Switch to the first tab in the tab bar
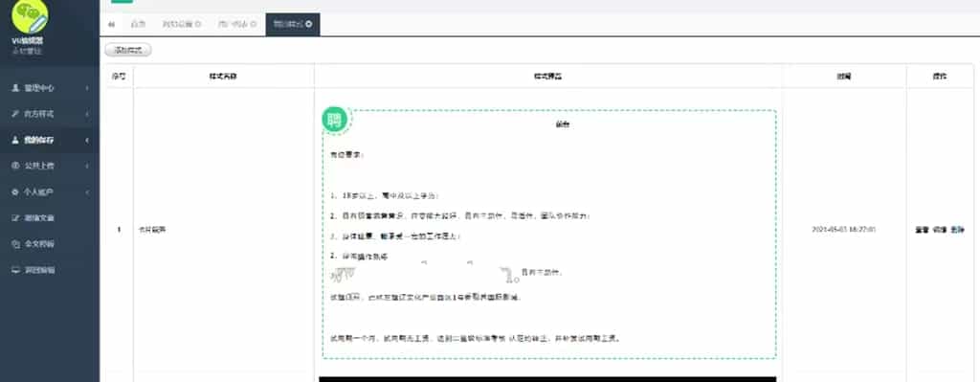The width and height of the screenshot is (980, 382). pos(138,24)
